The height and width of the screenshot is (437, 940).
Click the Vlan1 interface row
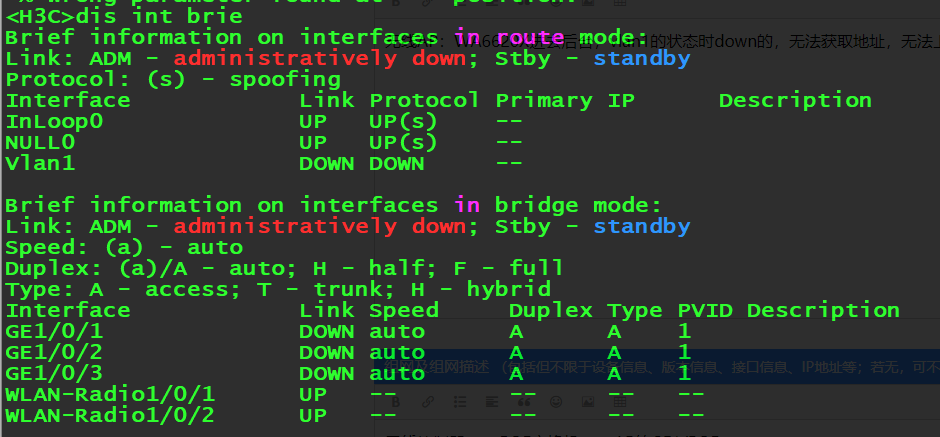coord(40,163)
